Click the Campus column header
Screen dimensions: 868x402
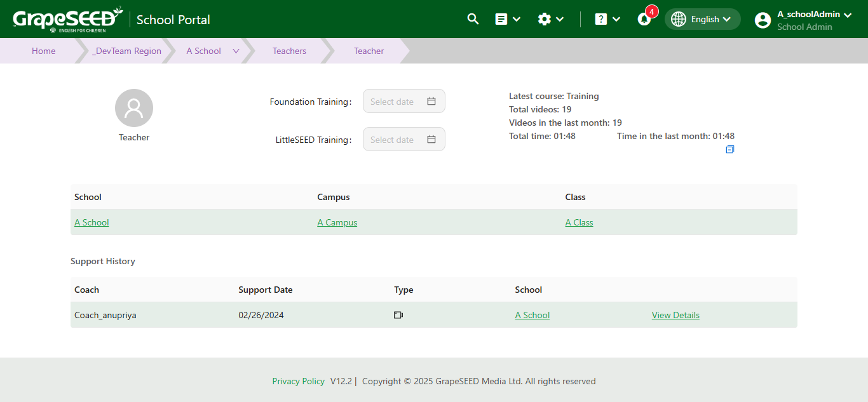[x=334, y=197]
